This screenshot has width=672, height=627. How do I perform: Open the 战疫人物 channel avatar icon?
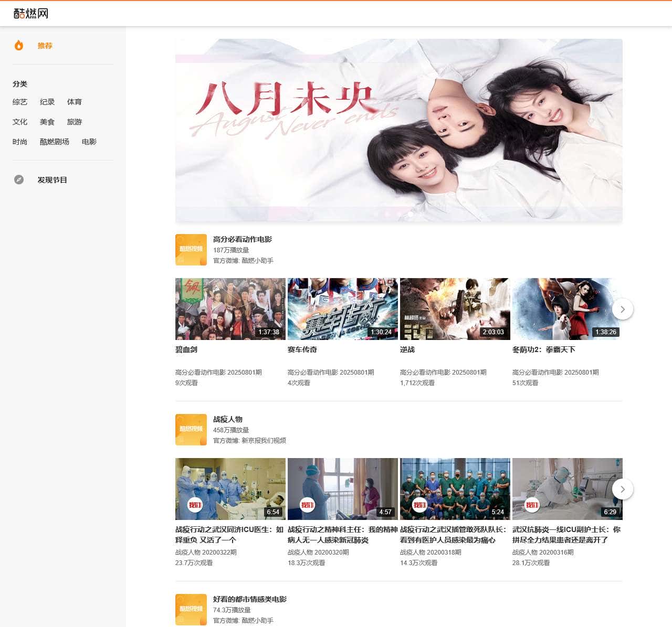[191, 430]
